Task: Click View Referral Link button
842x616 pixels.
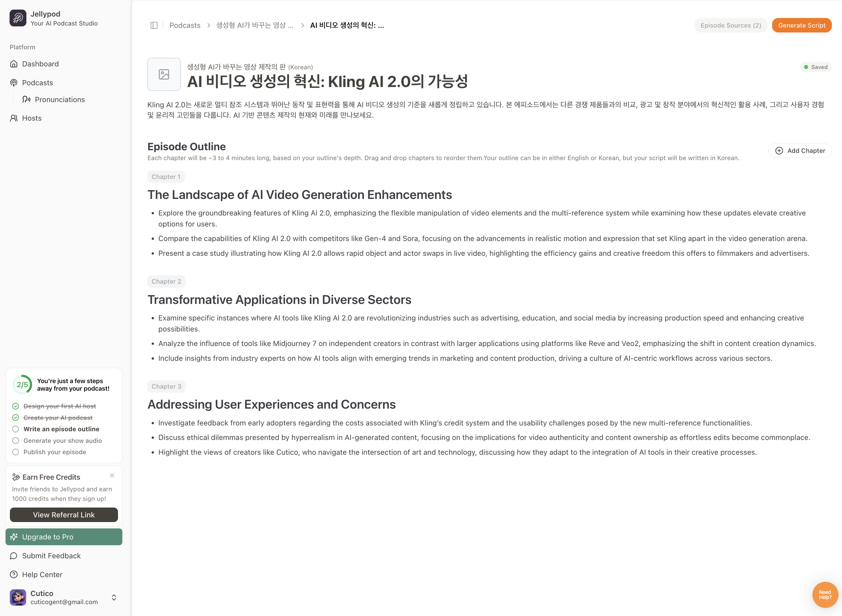Action: 64,514
